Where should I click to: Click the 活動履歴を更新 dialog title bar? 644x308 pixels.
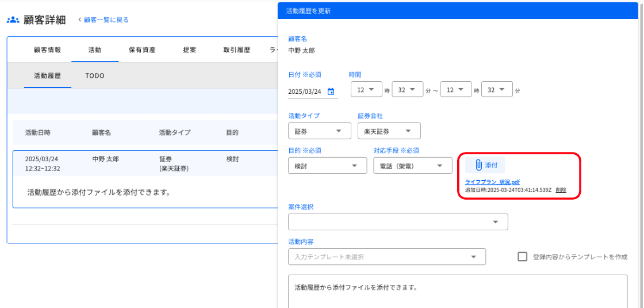coord(459,11)
